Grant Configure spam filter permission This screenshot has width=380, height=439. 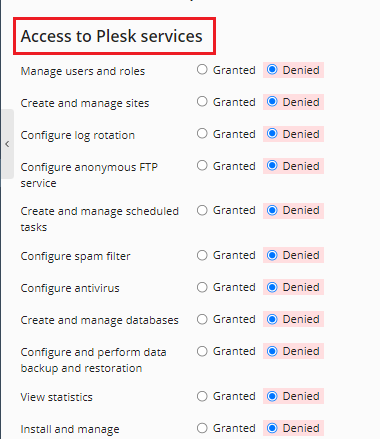(x=202, y=255)
